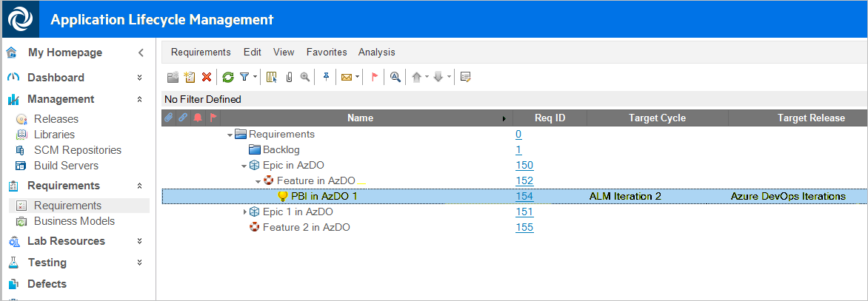
Task: Open the Analysis menu
Action: (x=376, y=52)
